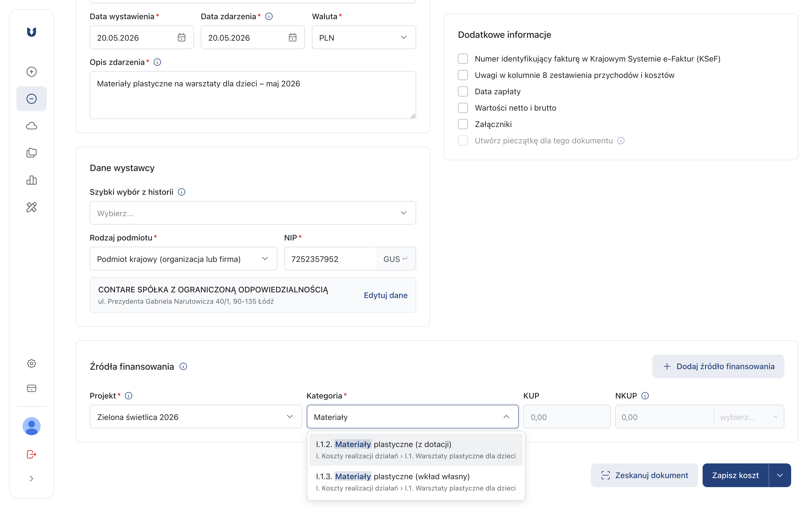
Task: Click the Zapisz koszt button
Action: [x=735, y=475]
